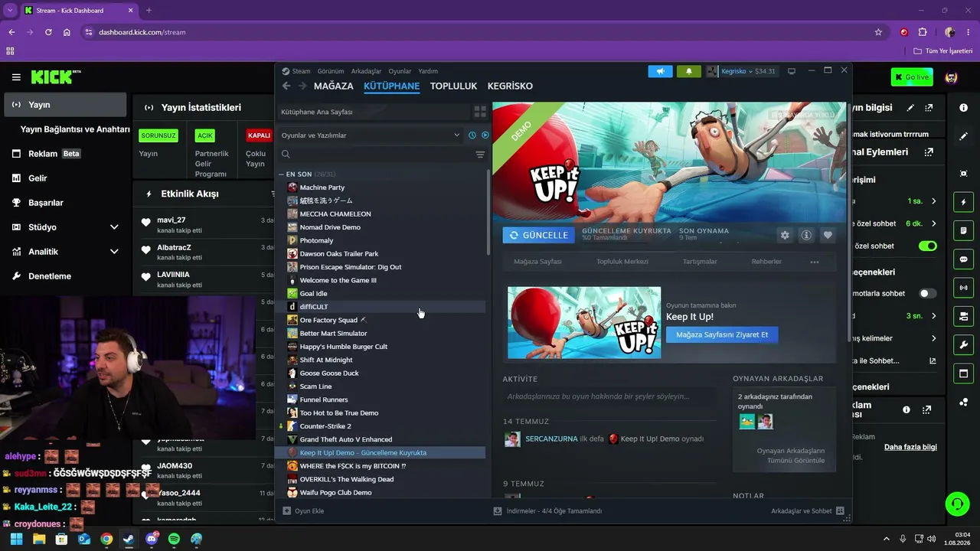
Task: Turn off the özel sohbet green toggle
Action: (x=927, y=246)
